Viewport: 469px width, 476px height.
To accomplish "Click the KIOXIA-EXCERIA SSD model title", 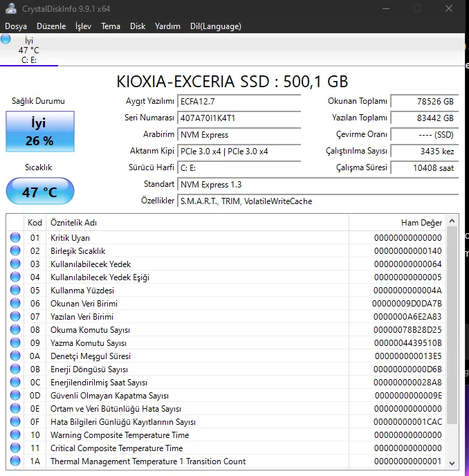I will click(x=232, y=82).
